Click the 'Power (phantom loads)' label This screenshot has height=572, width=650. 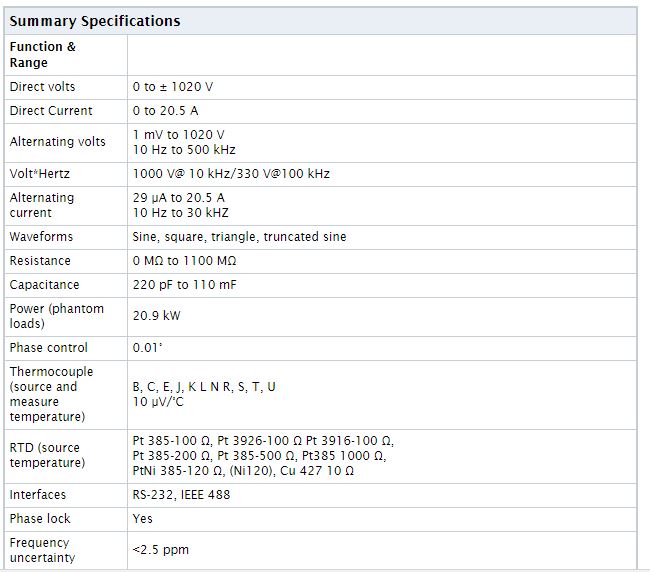pyautogui.click(x=57, y=316)
